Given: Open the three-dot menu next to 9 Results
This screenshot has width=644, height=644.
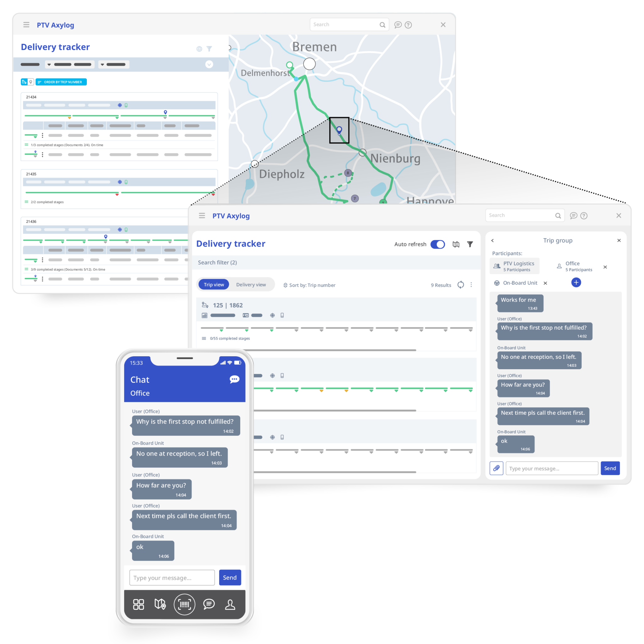Looking at the screenshot, I should 471,285.
